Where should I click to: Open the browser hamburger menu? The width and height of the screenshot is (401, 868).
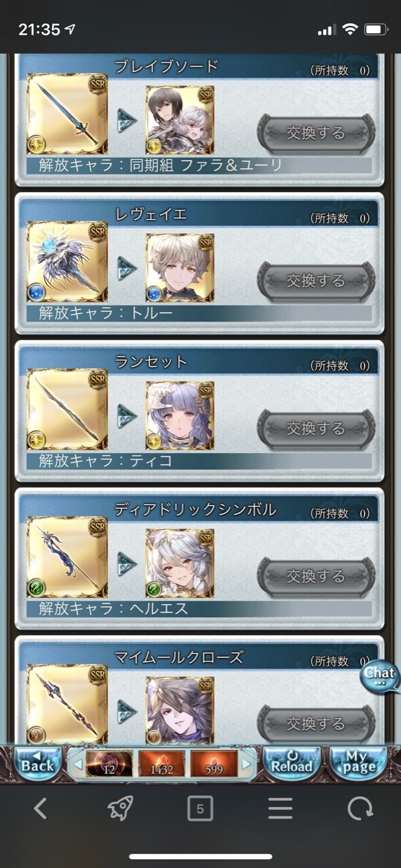click(x=280, y=808)
